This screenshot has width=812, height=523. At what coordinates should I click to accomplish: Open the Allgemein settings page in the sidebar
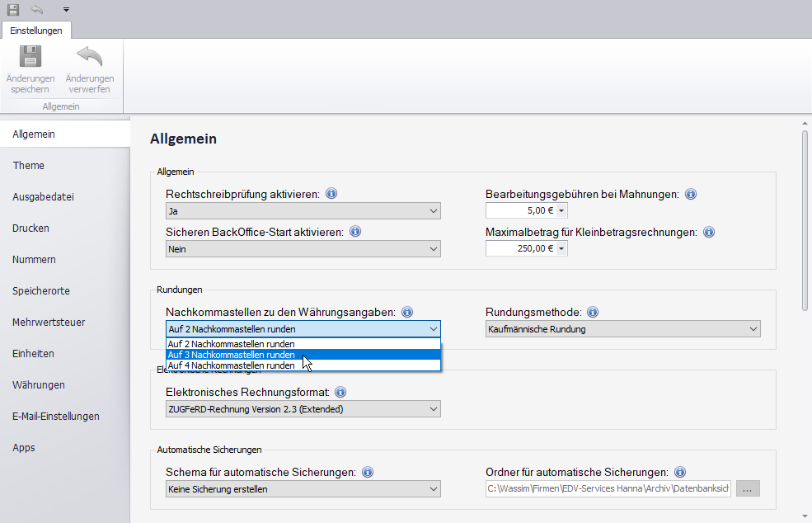(65, 134)
